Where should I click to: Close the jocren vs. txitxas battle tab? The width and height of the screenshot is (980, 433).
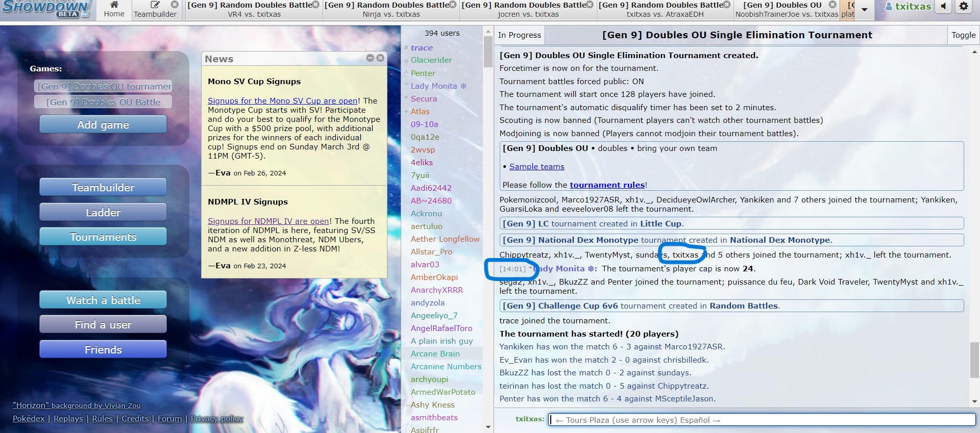click(590, 5)
